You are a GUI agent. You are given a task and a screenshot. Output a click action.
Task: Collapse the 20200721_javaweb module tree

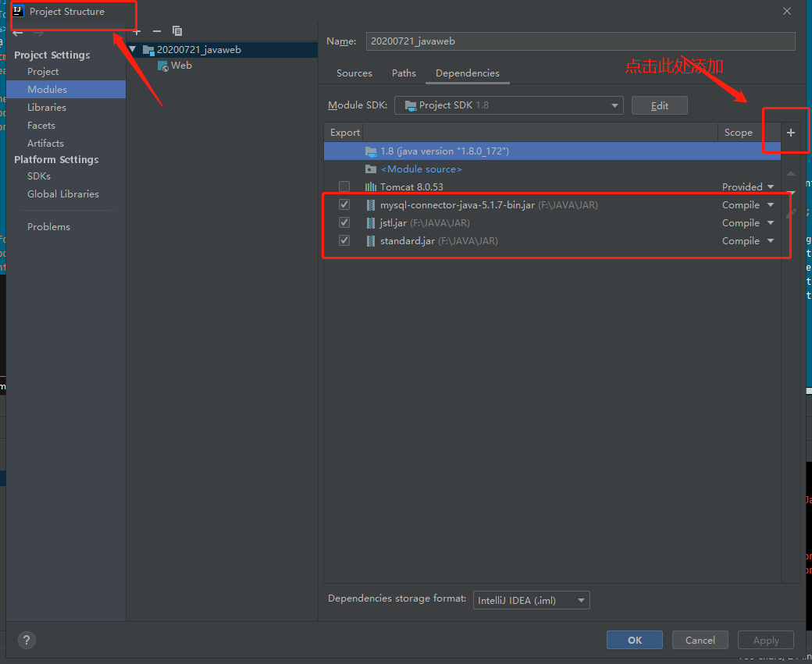tap(133, 50)
